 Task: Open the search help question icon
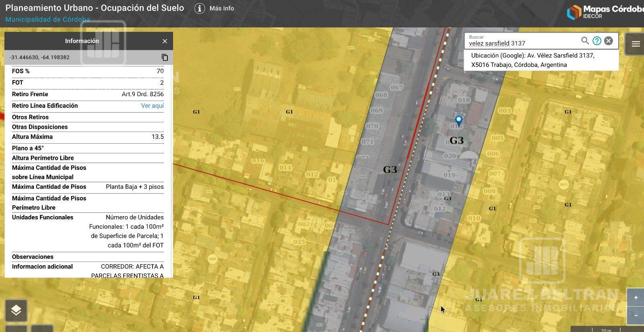pyautogui.click(x=597, y=41)
